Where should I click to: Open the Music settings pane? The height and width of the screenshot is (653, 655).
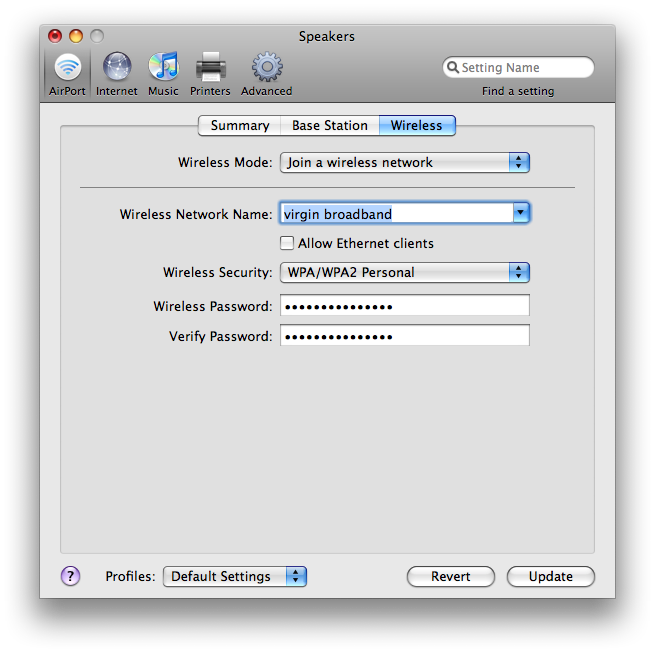point(163,74)
